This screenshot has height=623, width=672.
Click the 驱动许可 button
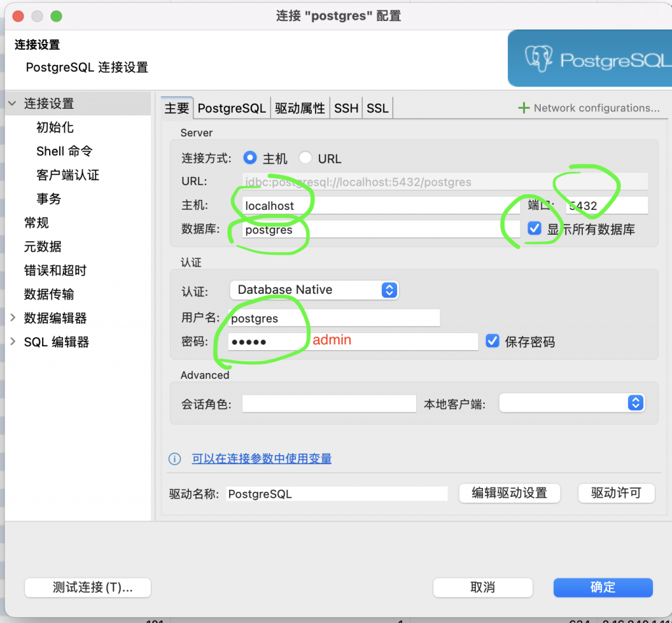616,493
